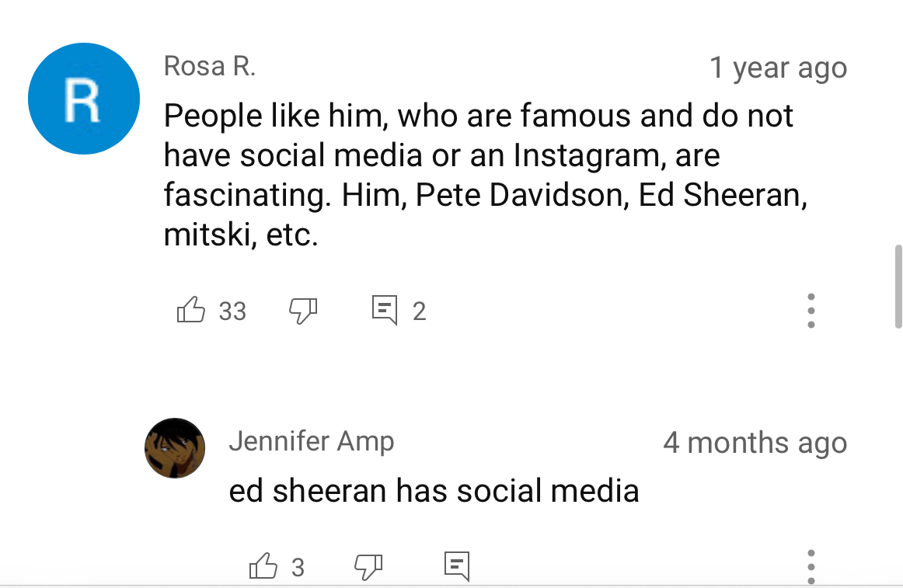Open more options for Rosa R.'s comment
903x588 pixels.
point(811,311)
